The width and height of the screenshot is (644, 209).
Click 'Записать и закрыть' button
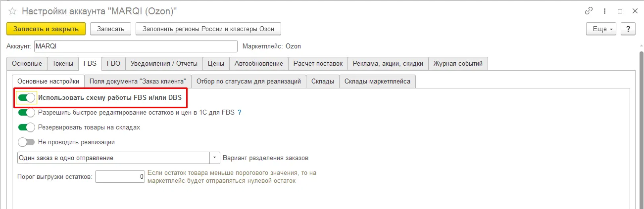(46, 29)
